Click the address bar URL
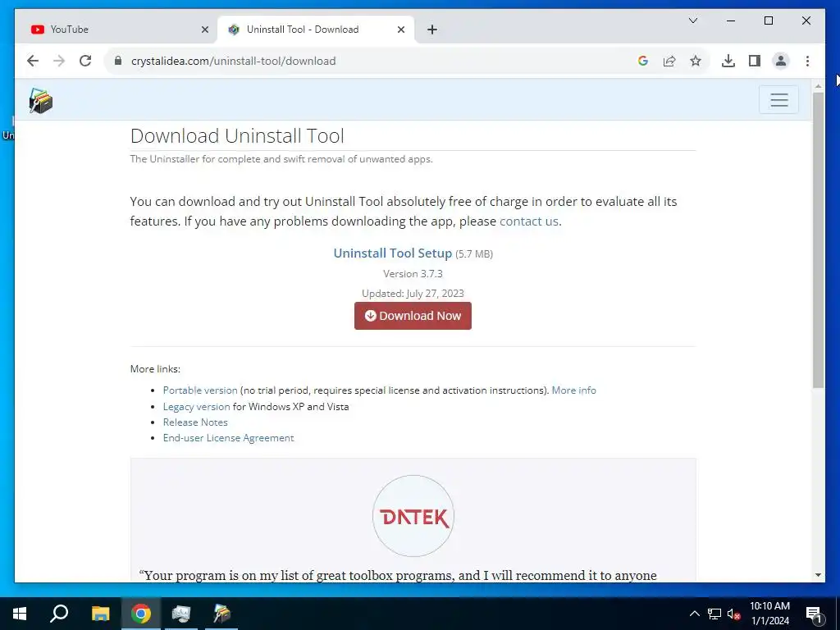840x630 pixels. (x=234, y=61)
